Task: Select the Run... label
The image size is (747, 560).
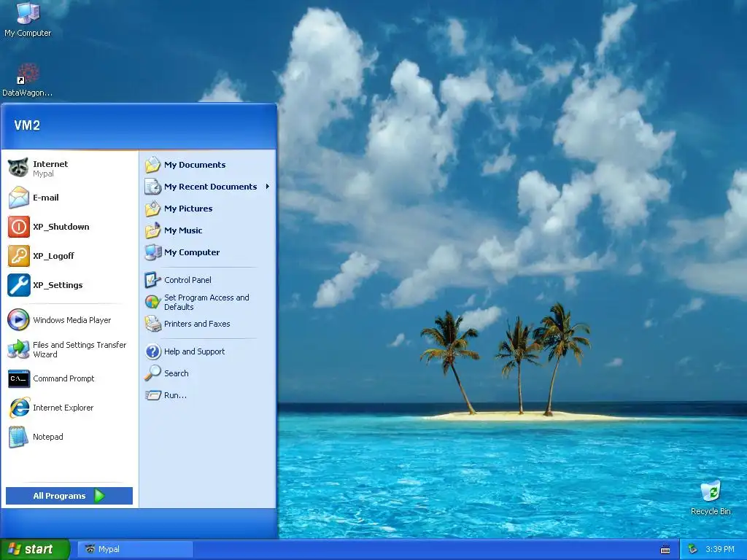Action: [175, 395]
